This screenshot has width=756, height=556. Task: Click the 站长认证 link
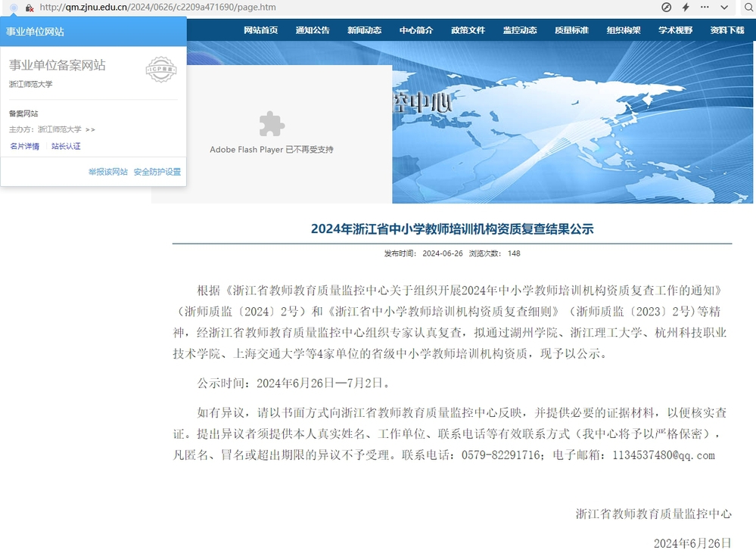[66, 146]
